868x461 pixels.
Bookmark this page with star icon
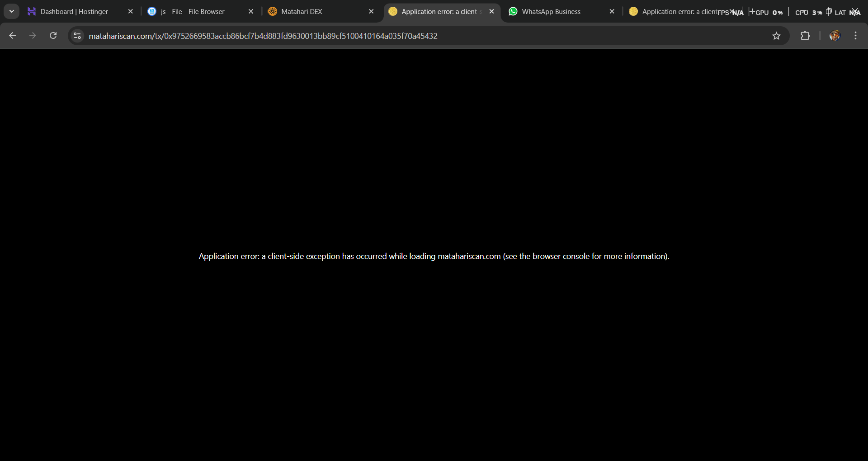pyautogui.click(x=776, y=36)
